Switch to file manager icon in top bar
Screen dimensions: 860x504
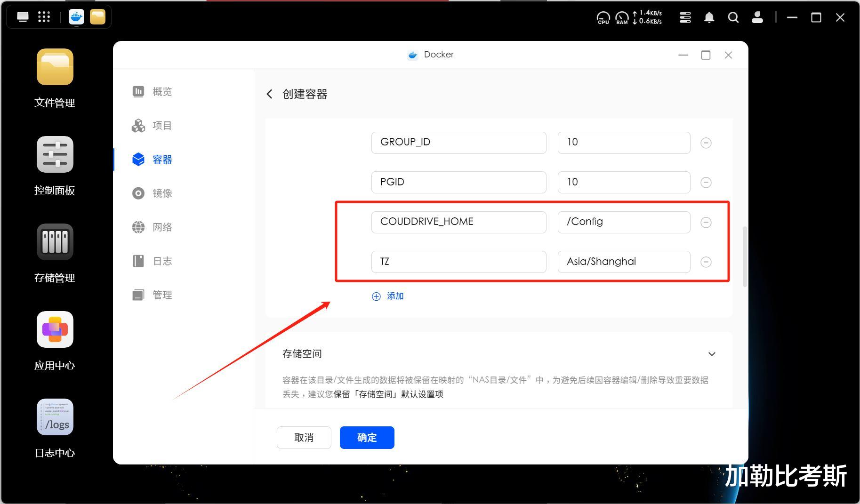(x=98, y=17)
